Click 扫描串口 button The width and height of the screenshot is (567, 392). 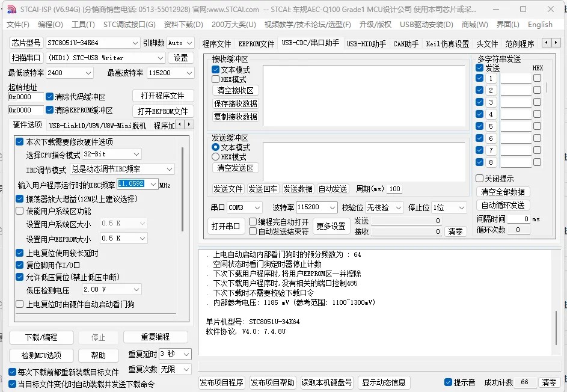click(26, 58)
